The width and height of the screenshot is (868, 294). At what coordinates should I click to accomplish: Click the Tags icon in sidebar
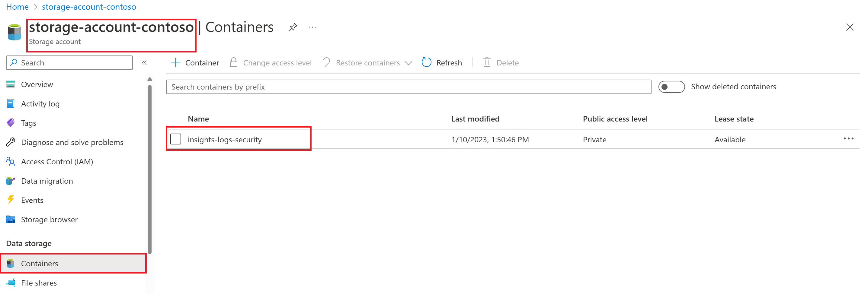pos(11,123)
